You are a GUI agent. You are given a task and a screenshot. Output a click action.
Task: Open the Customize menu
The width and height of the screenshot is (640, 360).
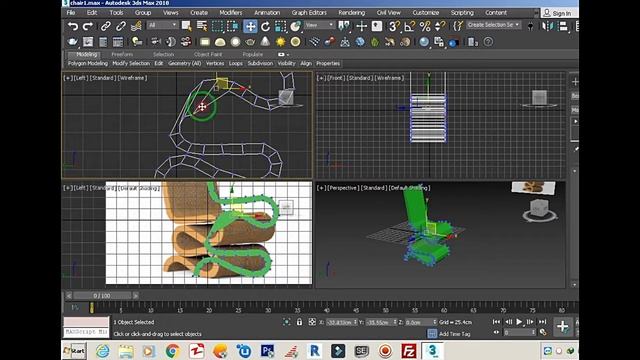click(425, 13)
